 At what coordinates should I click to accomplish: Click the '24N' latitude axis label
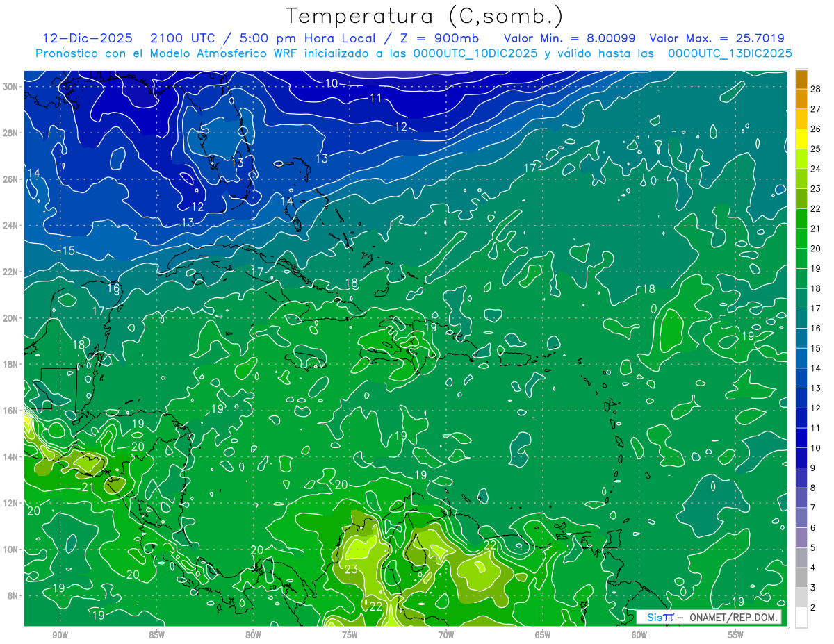[x=12, y=225]
